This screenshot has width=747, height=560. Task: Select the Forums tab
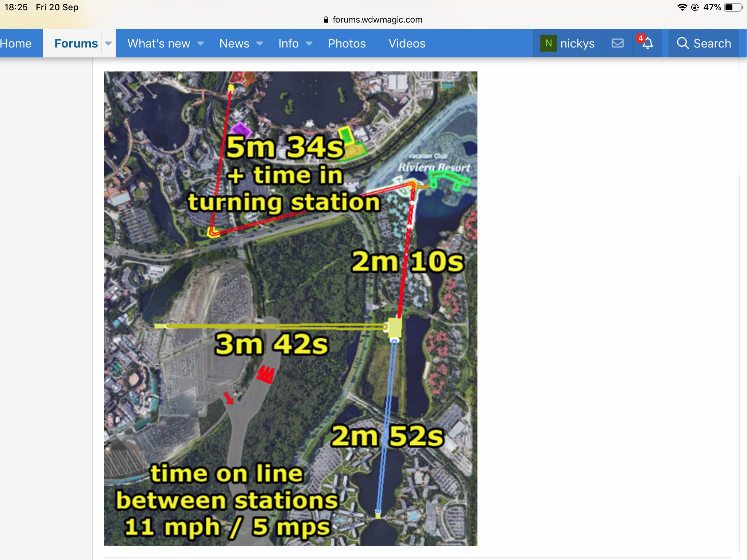(76, 43)
